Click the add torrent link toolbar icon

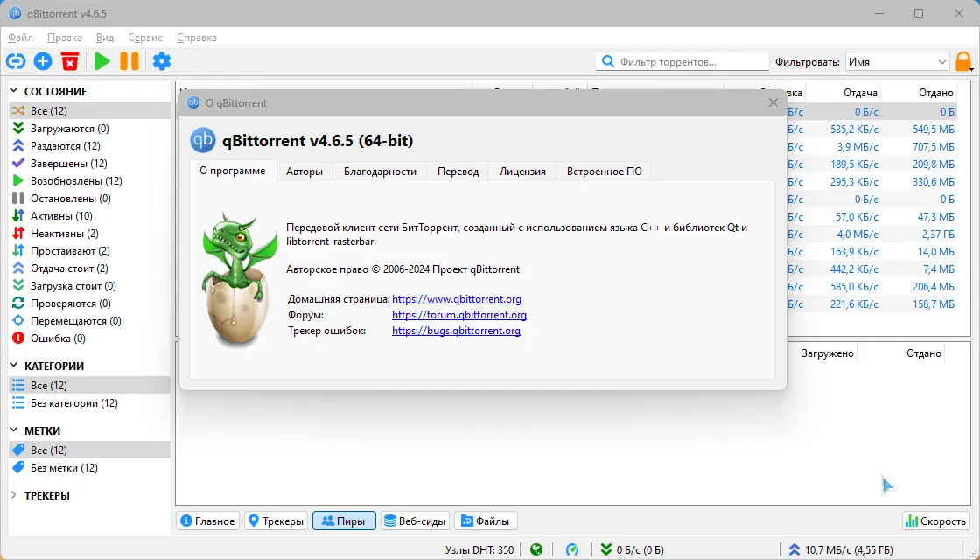pos(16,61)
